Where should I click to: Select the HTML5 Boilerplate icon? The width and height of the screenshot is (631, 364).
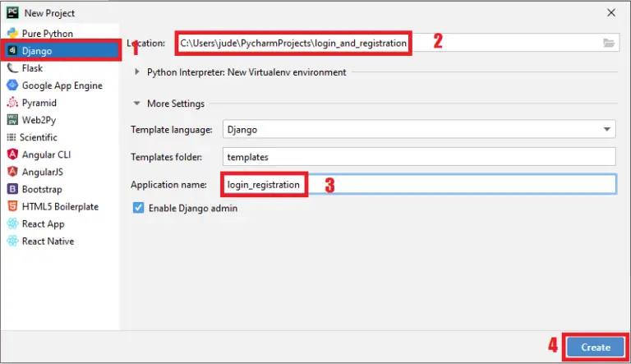(12, 206)
